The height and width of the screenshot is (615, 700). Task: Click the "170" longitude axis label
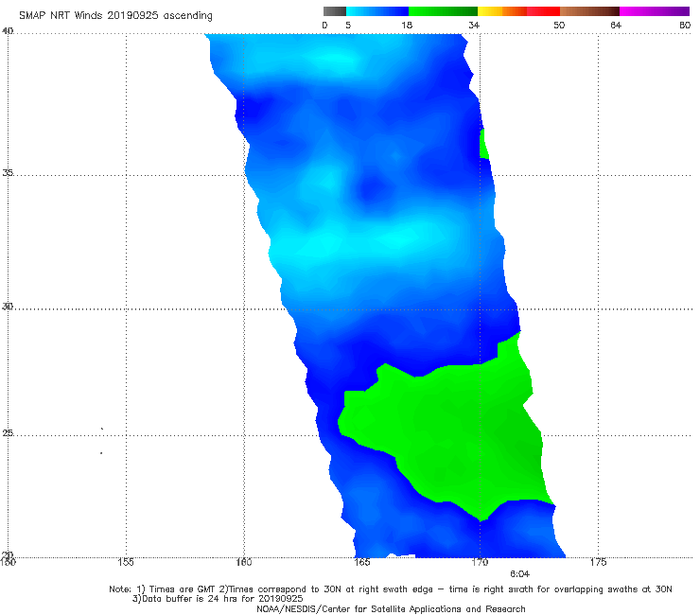point(480,562)
